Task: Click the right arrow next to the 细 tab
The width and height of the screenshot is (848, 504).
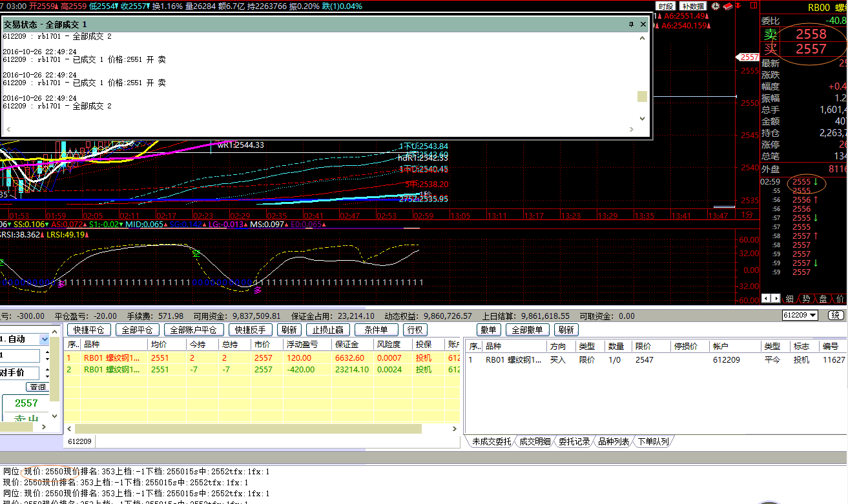Action: point(775,298)
